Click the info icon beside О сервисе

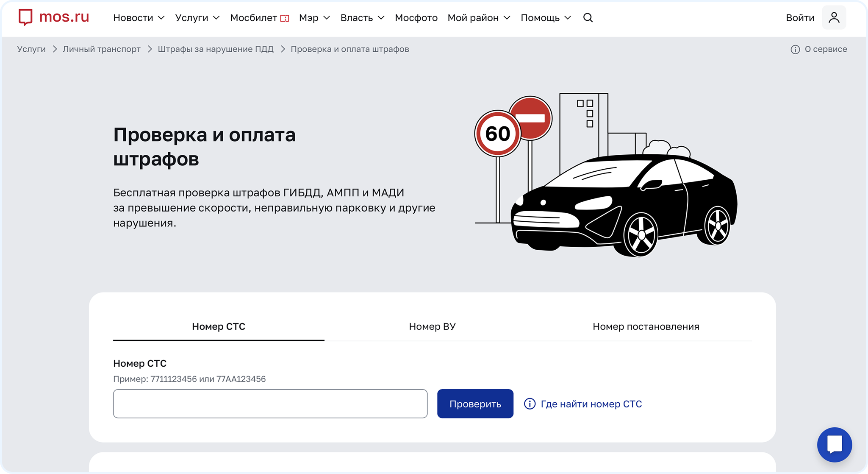click(x=795, y=50)
